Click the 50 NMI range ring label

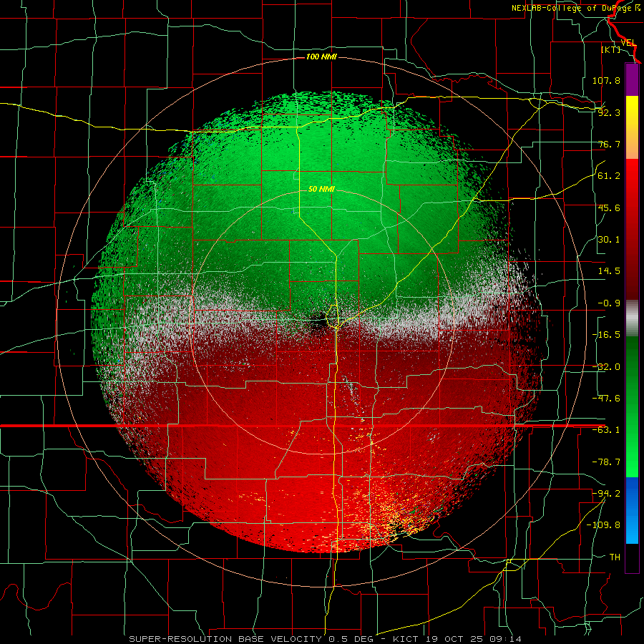point(321,189)
